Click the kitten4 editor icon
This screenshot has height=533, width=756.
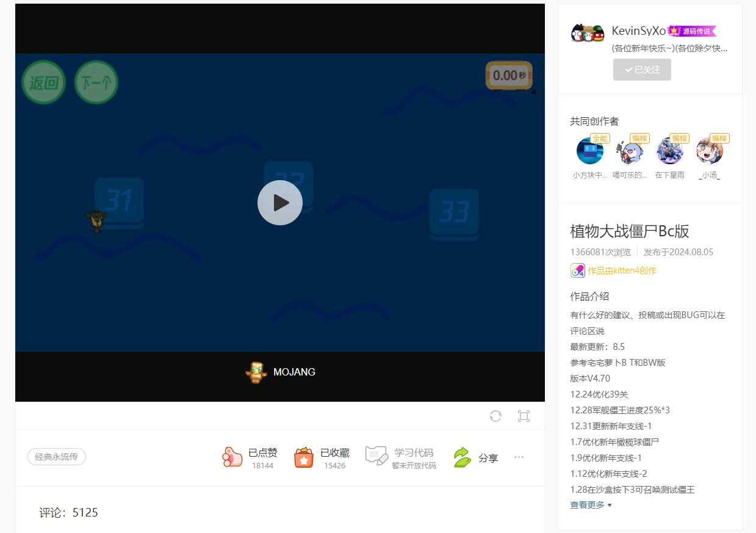(x=577, y=270)
